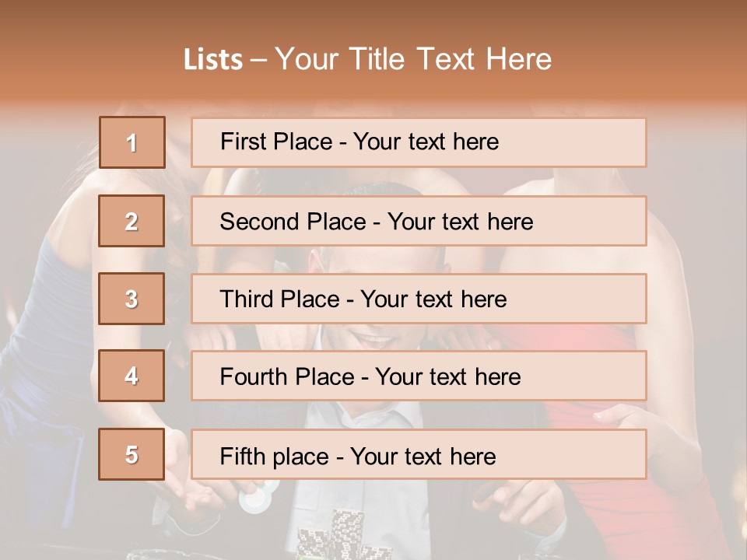Click the Second Place text bar

point(419,221)
